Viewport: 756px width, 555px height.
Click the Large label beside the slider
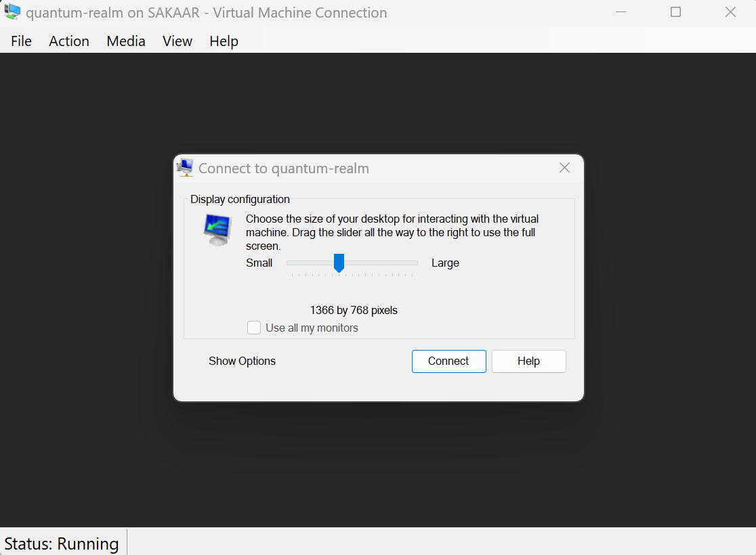tap(445, 263)
